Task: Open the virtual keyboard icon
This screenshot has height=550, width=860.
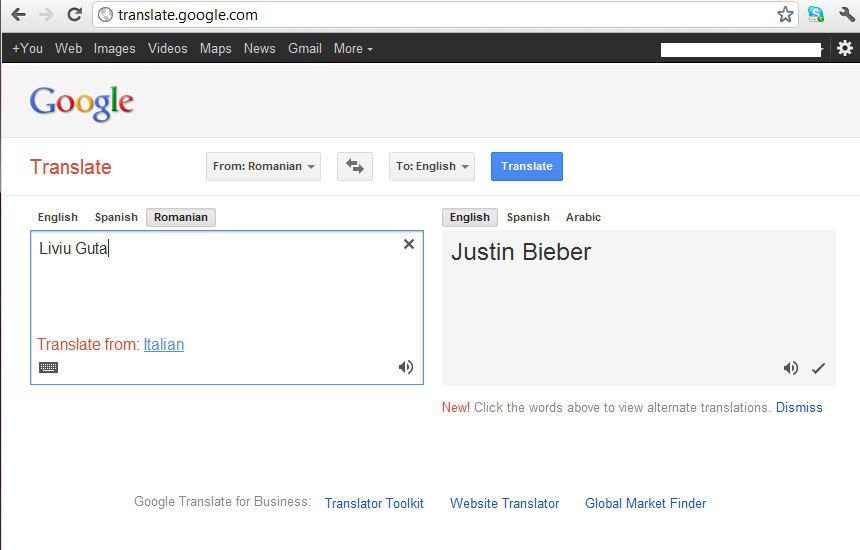Action: pyautogui.click(x=49, y=367)
